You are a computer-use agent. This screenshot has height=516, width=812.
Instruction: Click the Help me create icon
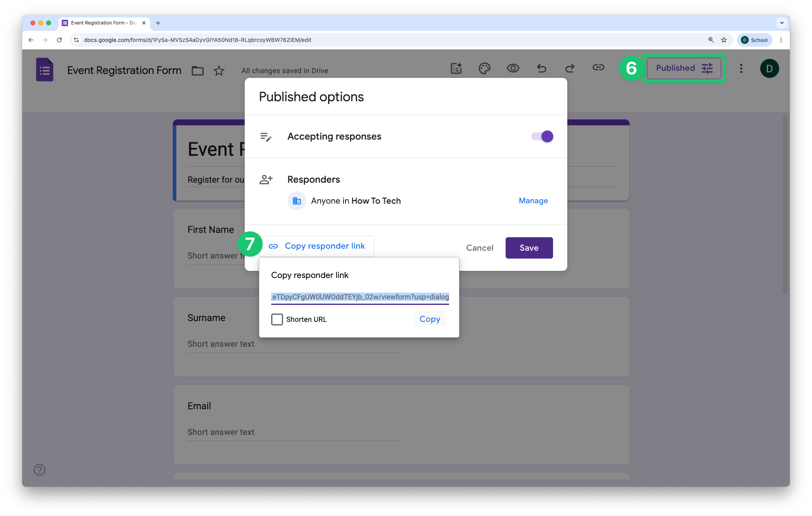coord(456,68)
